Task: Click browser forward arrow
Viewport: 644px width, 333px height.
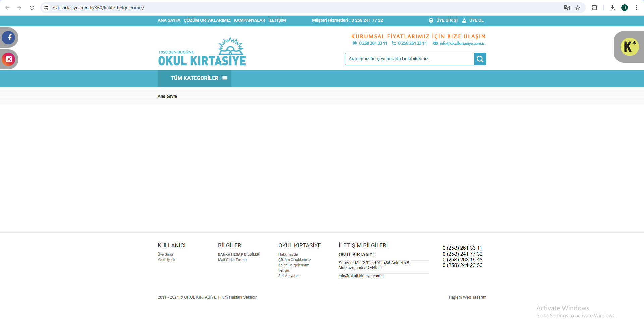Action: [19, 8]
